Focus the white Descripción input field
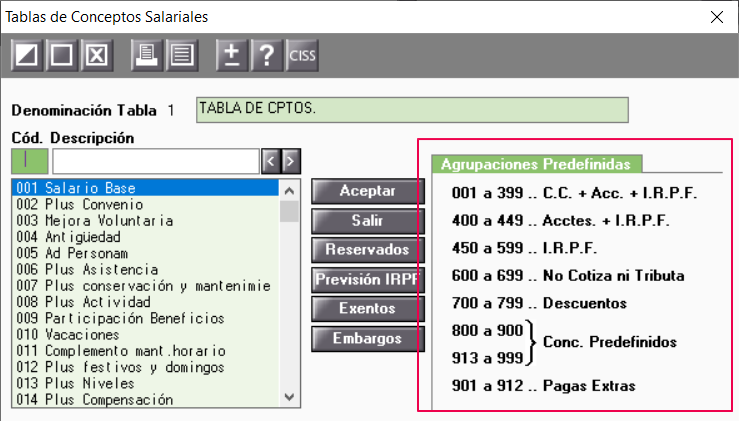Image resolution: width=739 pixels, height=421 pixels. pyautogui.click(x=156, y=161)
